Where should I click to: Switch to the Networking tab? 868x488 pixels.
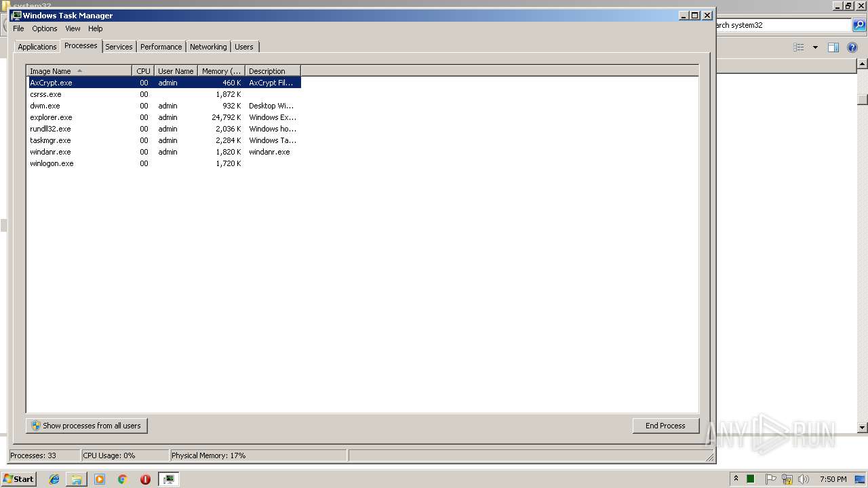(x=208, y=47)
